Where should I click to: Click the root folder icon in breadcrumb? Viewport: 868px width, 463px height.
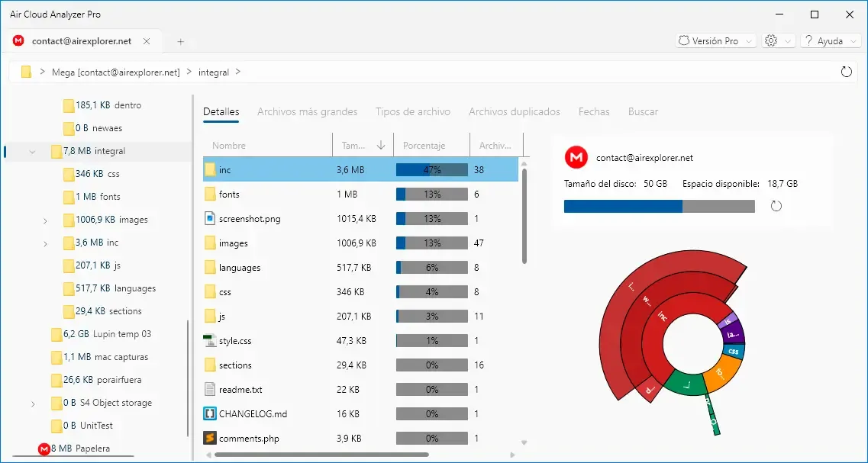pyautogui.click(x=26, y=72)
